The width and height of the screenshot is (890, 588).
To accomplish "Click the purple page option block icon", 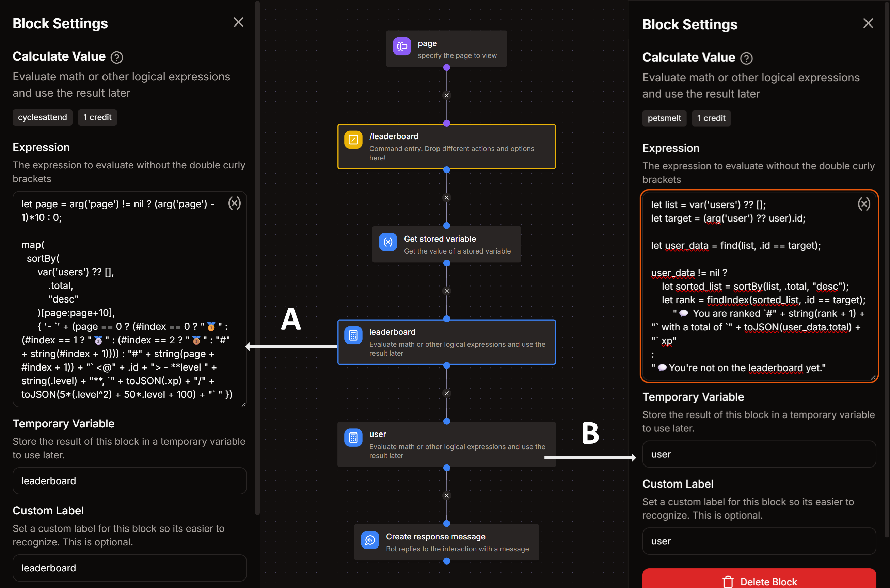I will [401, 47].
